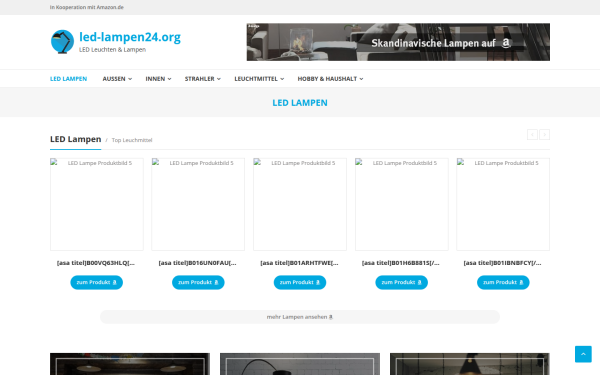Viewport: 600px width, 375px height.
Task: Expand the HOBBY & HAUSHALT dropdown chevron
Action: coord(361,79)
